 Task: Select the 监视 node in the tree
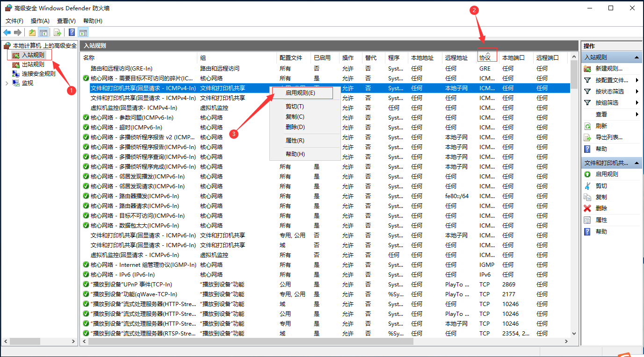28,83
